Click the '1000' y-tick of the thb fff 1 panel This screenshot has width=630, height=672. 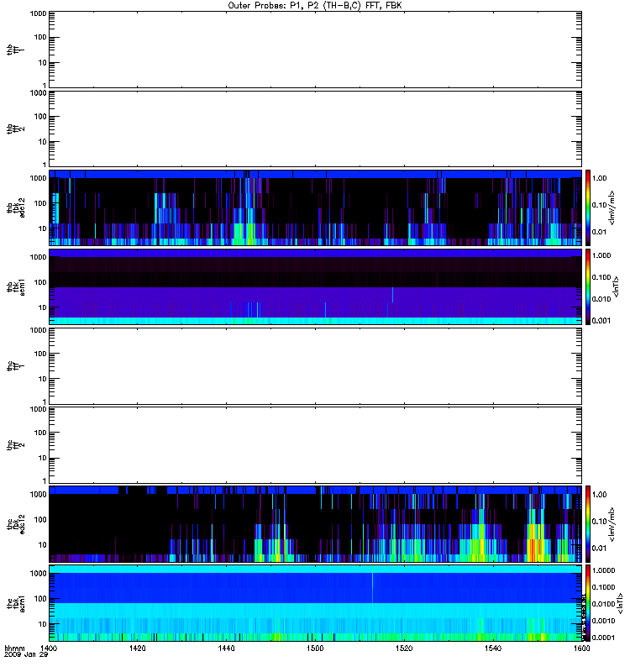click(38, 13)
